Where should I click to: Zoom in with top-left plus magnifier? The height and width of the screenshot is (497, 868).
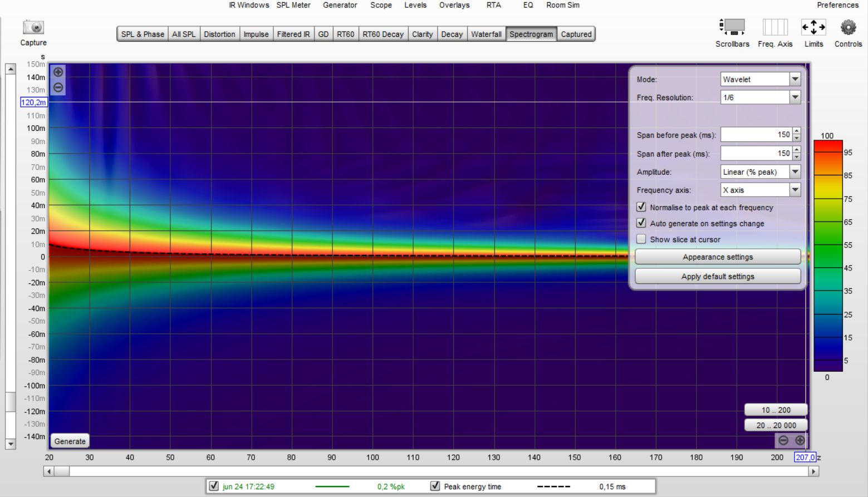(58, 72)
